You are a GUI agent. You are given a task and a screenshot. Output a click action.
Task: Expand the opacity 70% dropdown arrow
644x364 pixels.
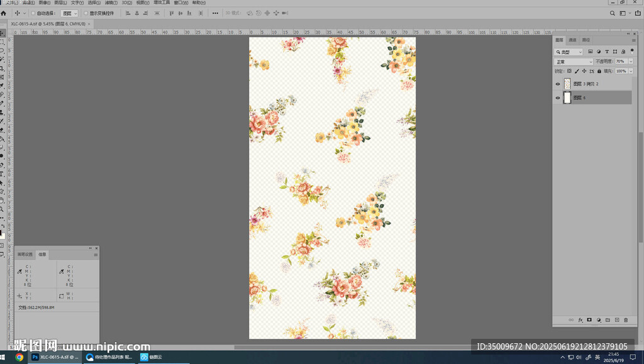pyautogui.click(x=630, y=62)
